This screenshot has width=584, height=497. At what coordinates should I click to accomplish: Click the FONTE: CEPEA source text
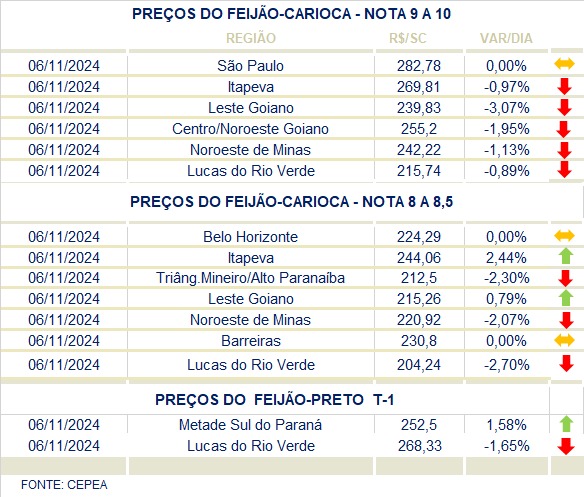click(x=64, y=485)
